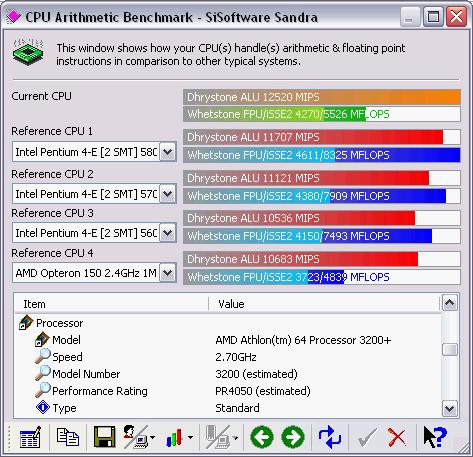Click the green forward arrow
This screenshot has height=457, width=473.
[x=293, y=437]
